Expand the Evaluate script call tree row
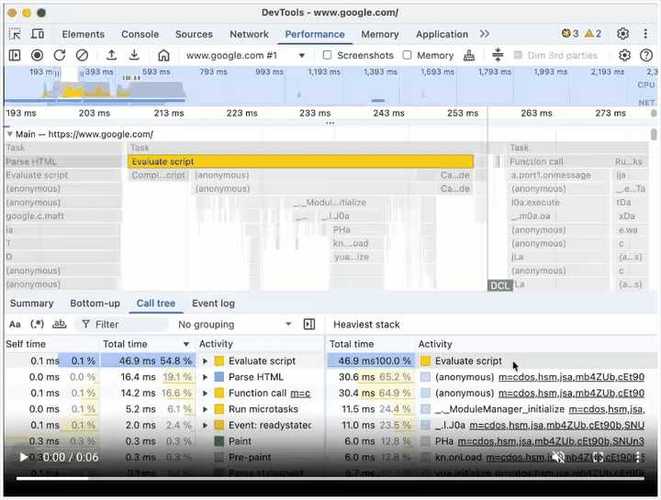This screenshot has height=500, width=661. tap(205, 361)
